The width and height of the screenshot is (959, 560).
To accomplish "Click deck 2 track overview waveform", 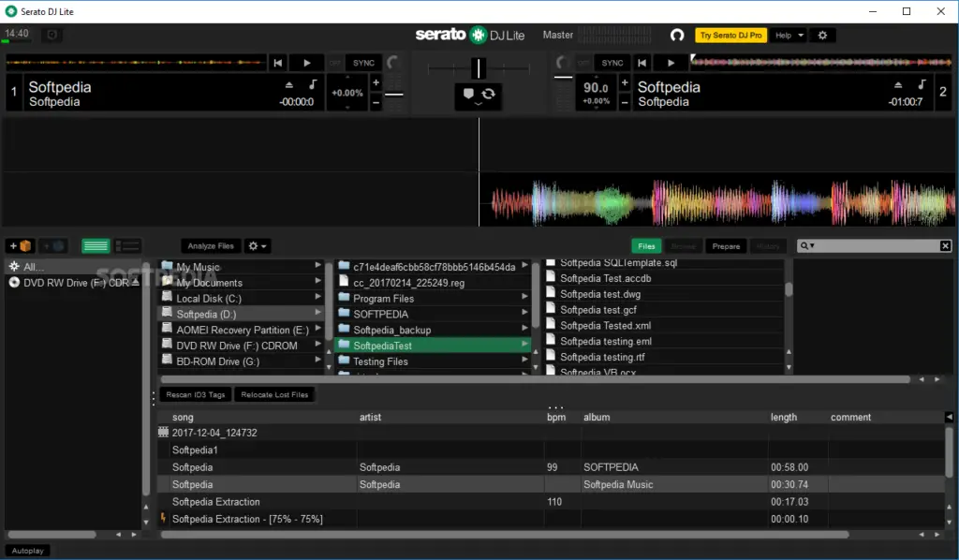I will tap(820, 62).
